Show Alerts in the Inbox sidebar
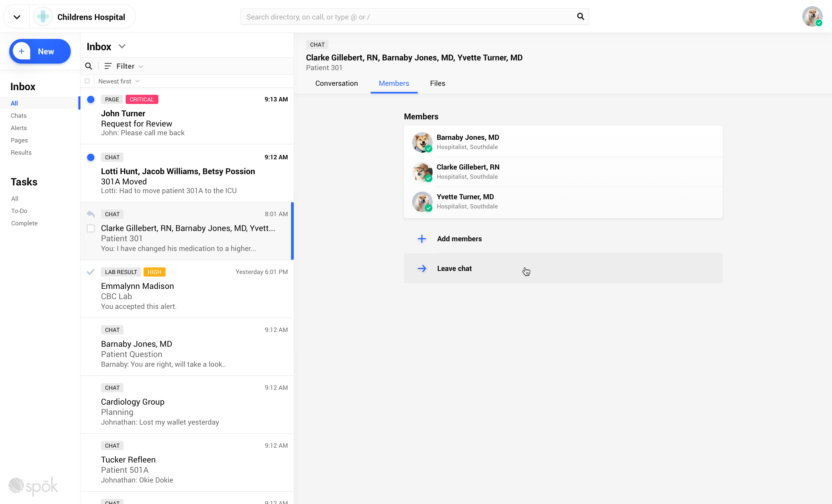 pyautogui.click(x=18, y=128)
